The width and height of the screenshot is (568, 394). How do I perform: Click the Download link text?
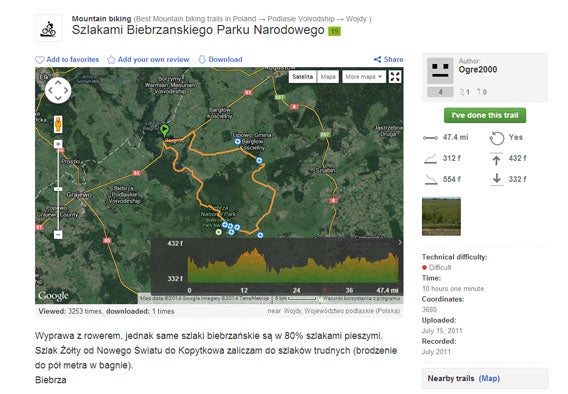pyautogui.click(x=225, y=60)
